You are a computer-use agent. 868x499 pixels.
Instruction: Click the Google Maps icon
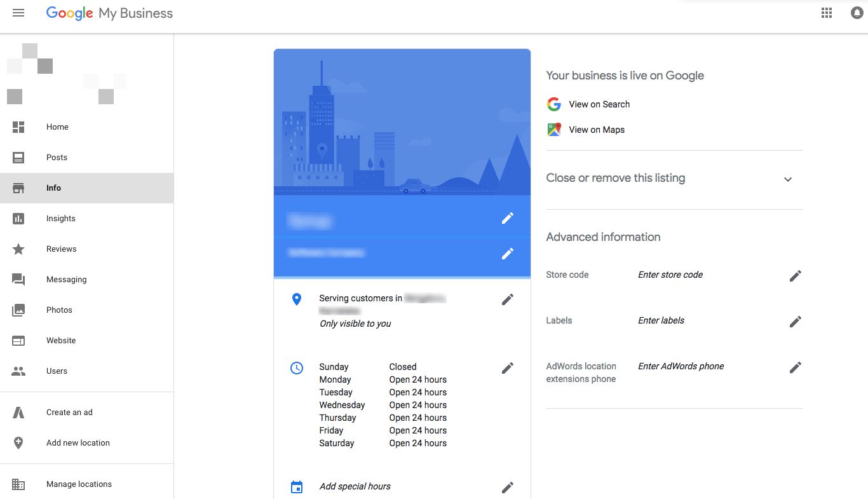tap(554, 130)
